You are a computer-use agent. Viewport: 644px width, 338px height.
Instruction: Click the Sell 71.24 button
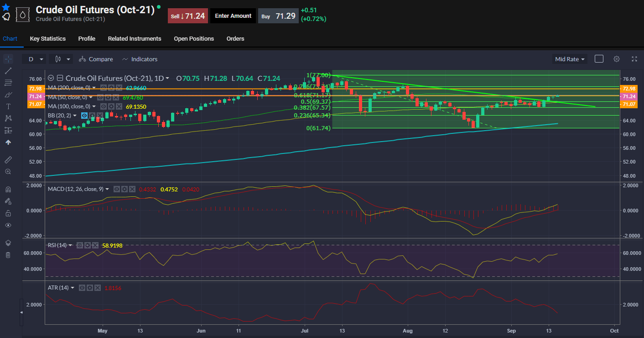187,15
